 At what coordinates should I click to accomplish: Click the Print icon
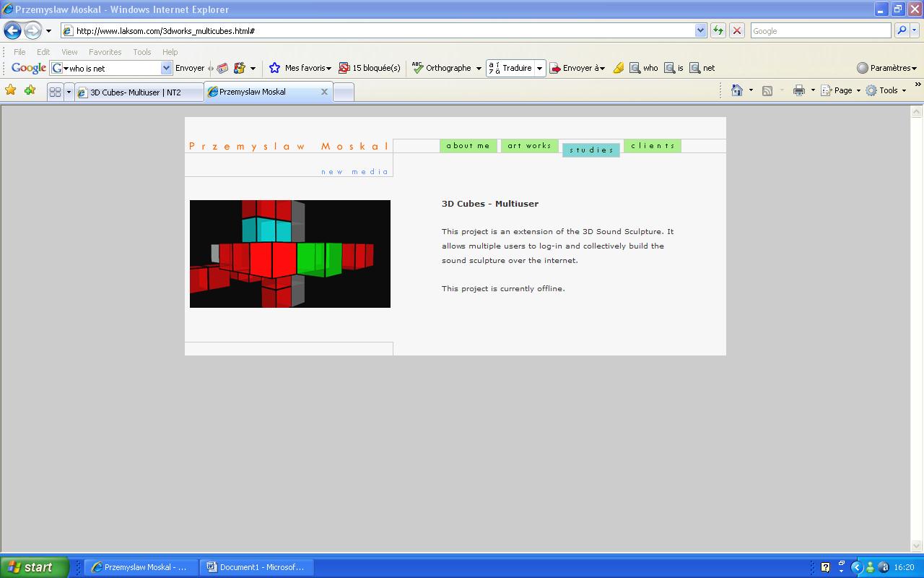coord(799,90)
